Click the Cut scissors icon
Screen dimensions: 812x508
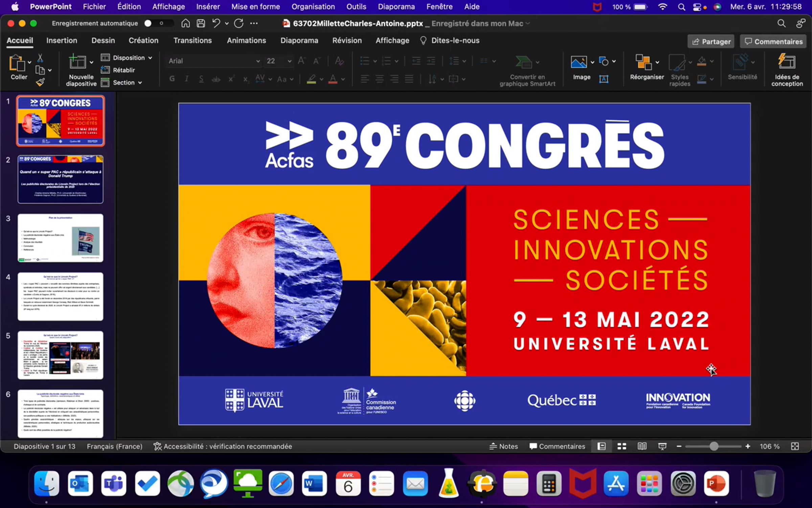click(x=40, y=58)
